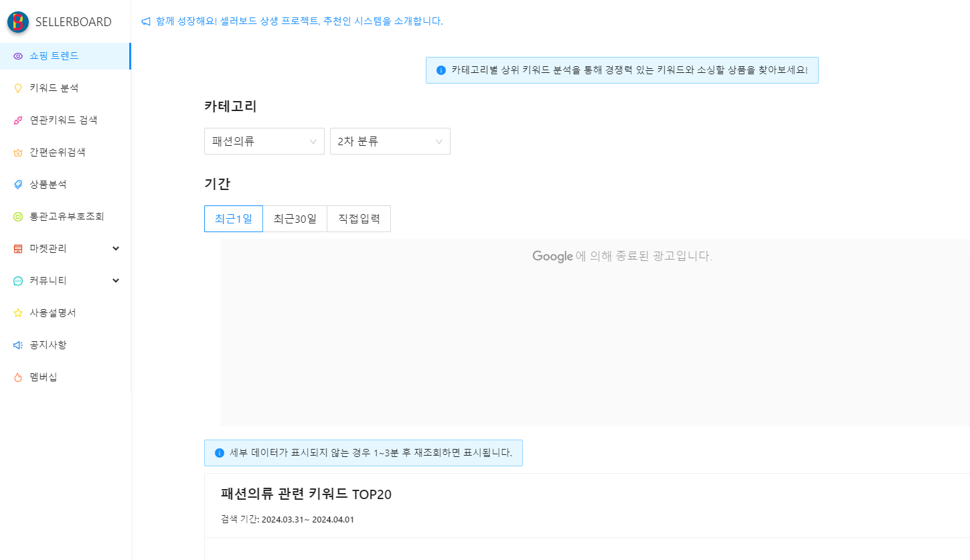Click the 통관고유부호조회 icon
Screen dimensions: 970x560
17,216
